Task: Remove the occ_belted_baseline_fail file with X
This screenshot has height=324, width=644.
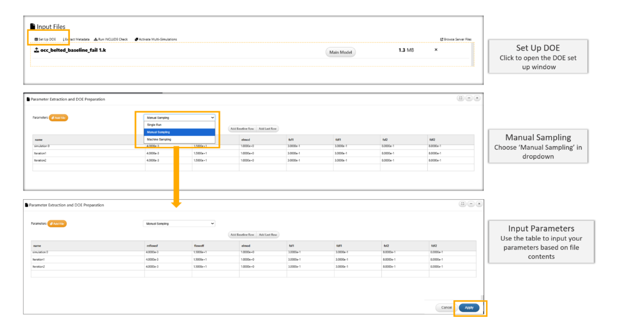Action: point(436,50)
